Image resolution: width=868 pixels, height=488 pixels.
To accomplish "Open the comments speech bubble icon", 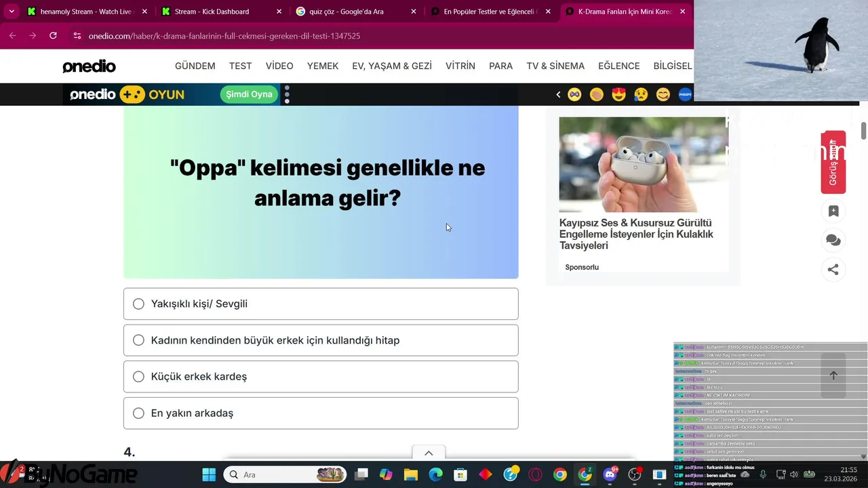I will point(833,240).
